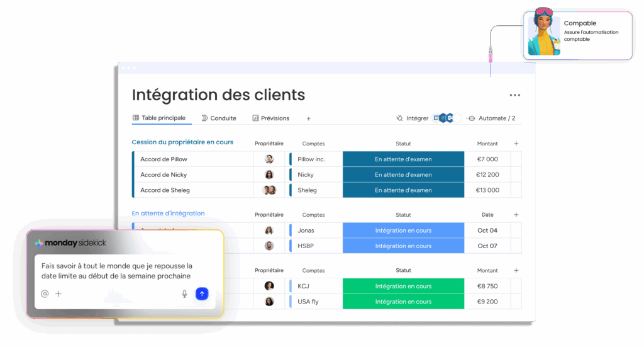Change status En attente d'examen for Sheleg
The image size is (644, 347).
pos(403,190)
